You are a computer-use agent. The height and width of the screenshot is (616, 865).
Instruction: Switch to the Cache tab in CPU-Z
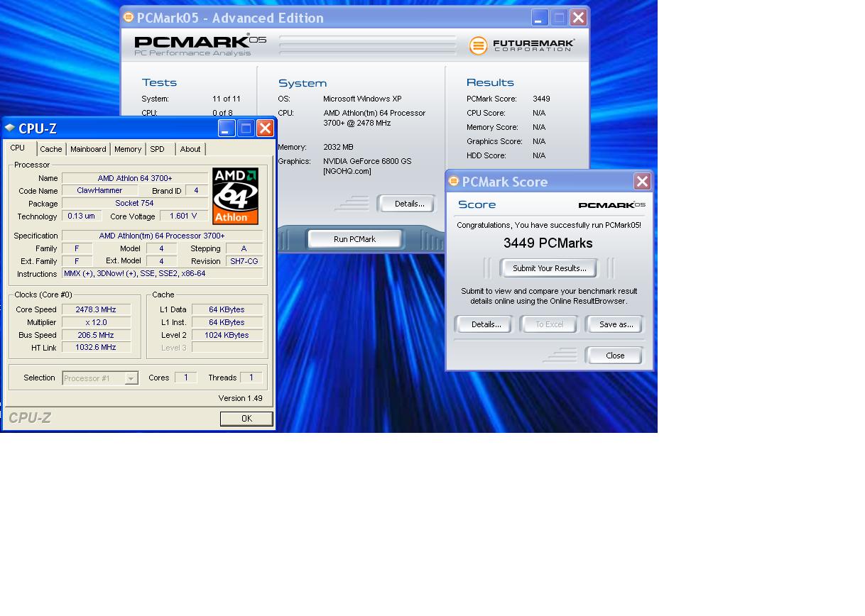50,149
